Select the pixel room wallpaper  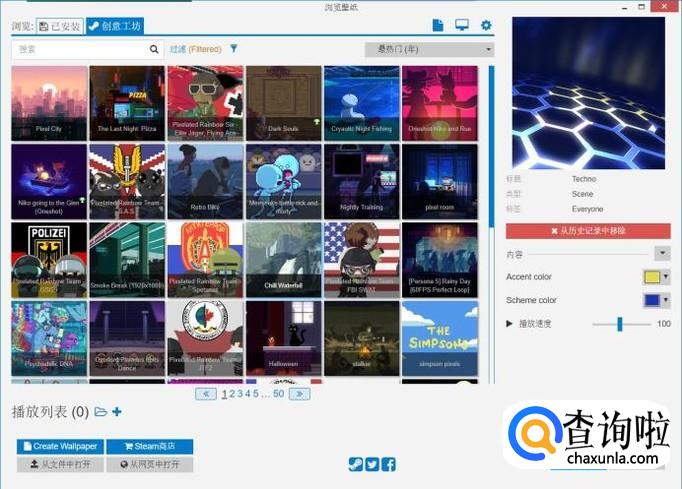tap(440, 181)
